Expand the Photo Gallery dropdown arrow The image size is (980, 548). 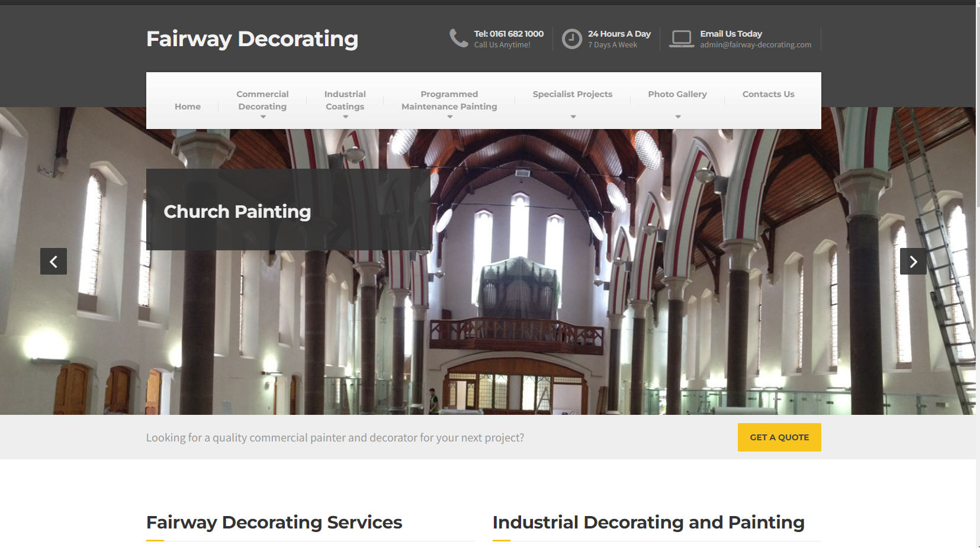tap(677, 117)
